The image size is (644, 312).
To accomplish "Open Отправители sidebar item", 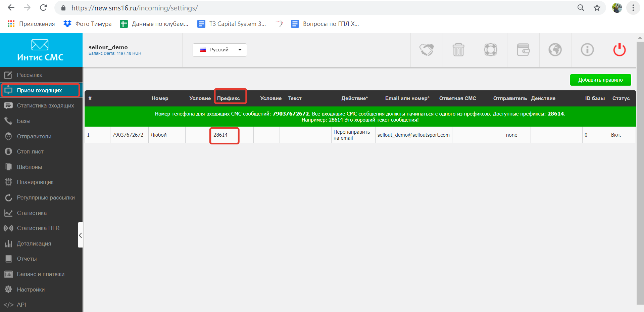I will tap(41, 136).
